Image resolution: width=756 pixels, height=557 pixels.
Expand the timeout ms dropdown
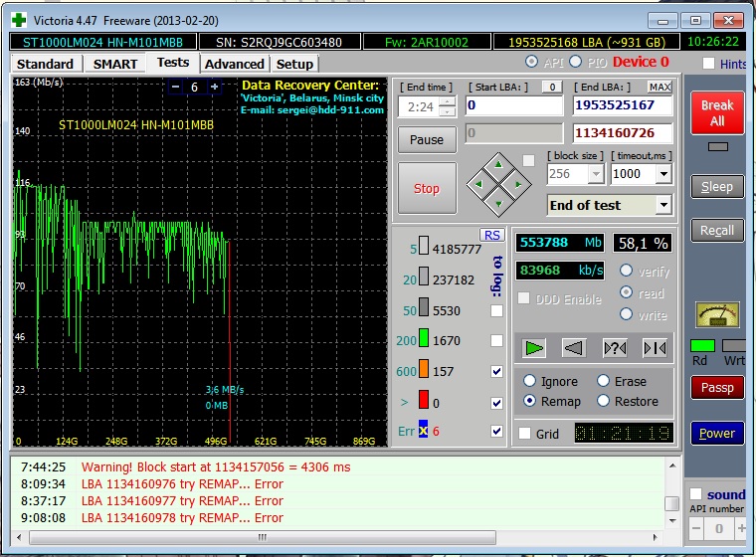pos(662,173)
